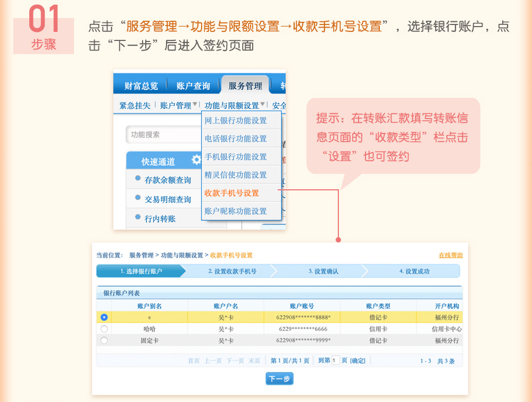
Task: Click the 信用卡中心 cell
Action: pyautogui.click(x=446, y=329)
